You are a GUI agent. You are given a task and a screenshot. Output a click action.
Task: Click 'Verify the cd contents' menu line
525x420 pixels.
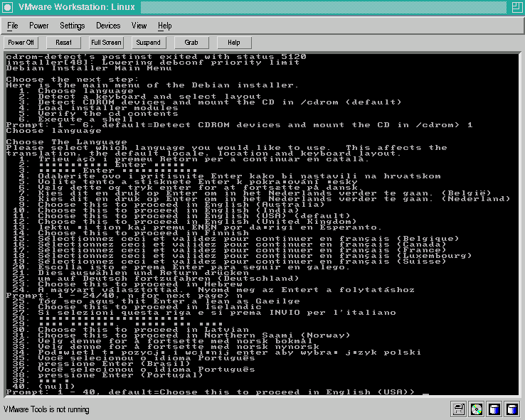tap(98, 114)
